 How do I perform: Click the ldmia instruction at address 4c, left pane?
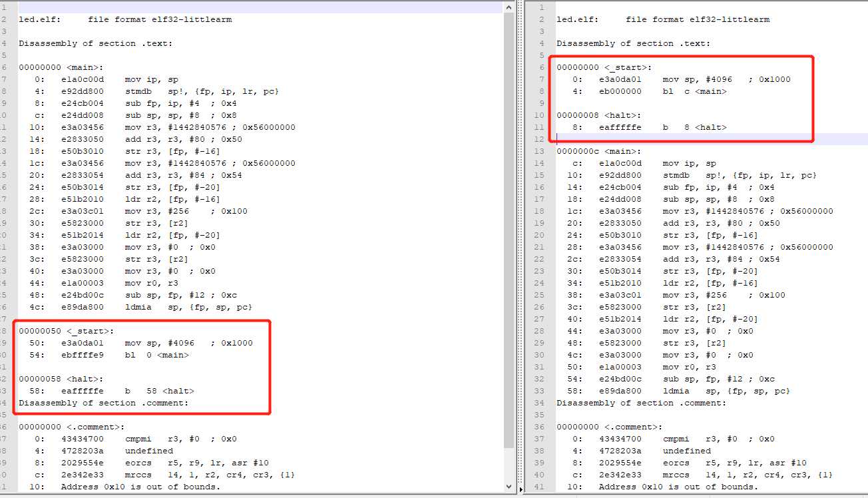click(x=188, y=307)
